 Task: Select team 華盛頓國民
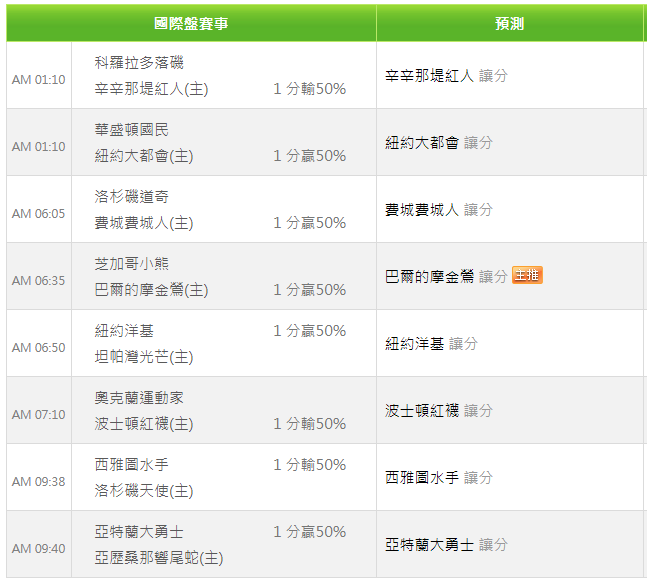pos(132,130)
